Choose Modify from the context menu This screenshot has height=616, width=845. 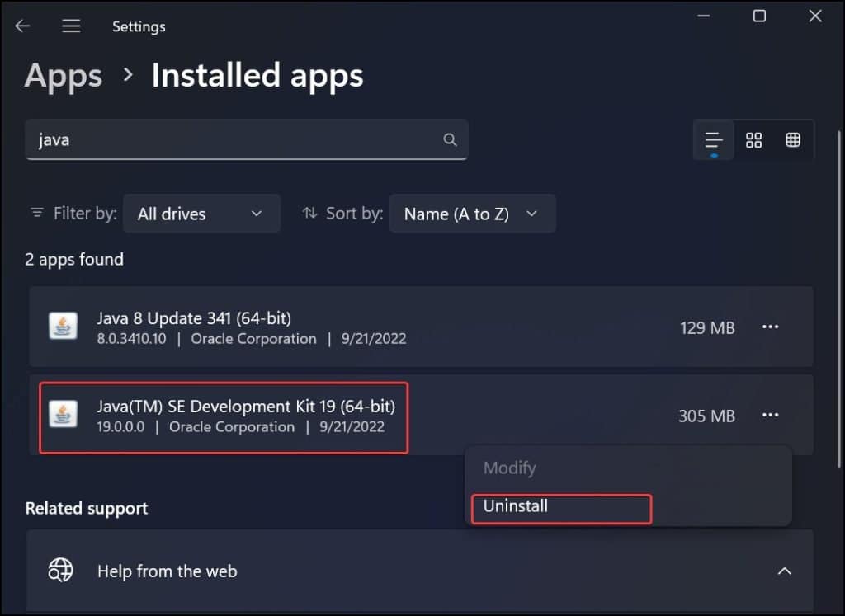pyautogui.click(x=509, y=468)
